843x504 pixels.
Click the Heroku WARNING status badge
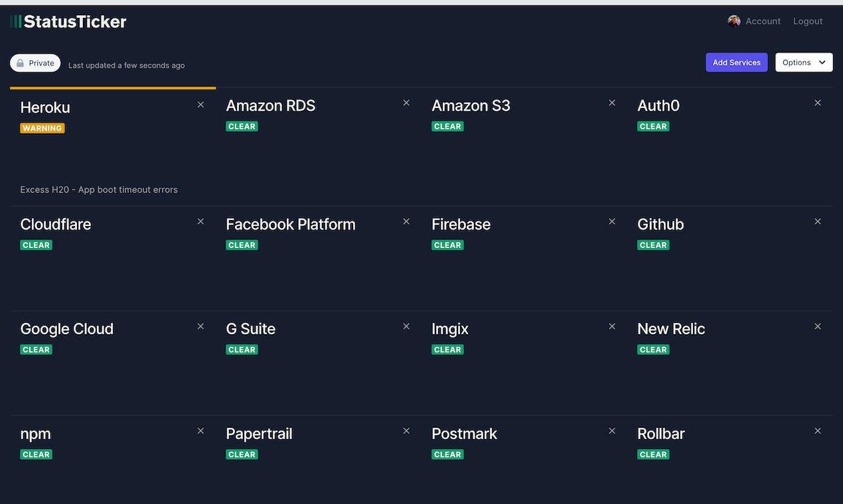pyautogui.click(x=42, y=129)
